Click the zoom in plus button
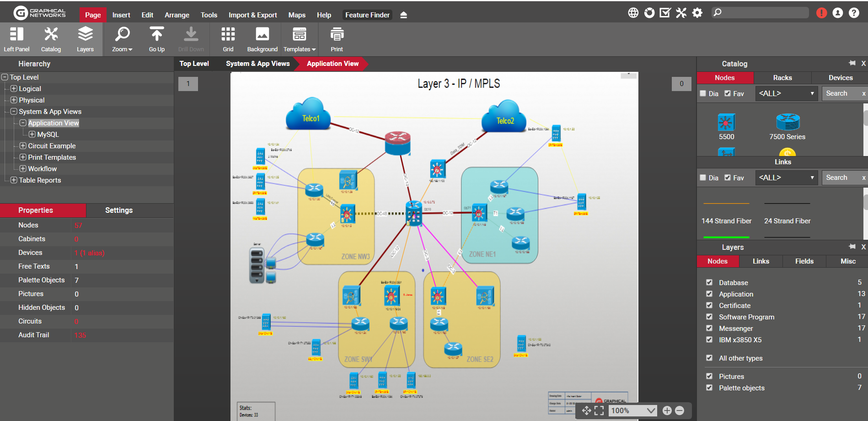Image resolution: width=868 pixels, height=421 pixels. coord(667,410)
